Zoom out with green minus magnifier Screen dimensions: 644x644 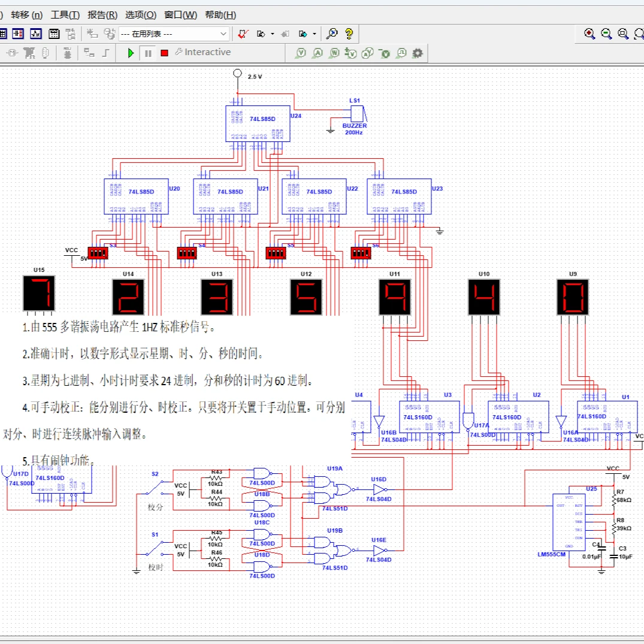(607, 34)
